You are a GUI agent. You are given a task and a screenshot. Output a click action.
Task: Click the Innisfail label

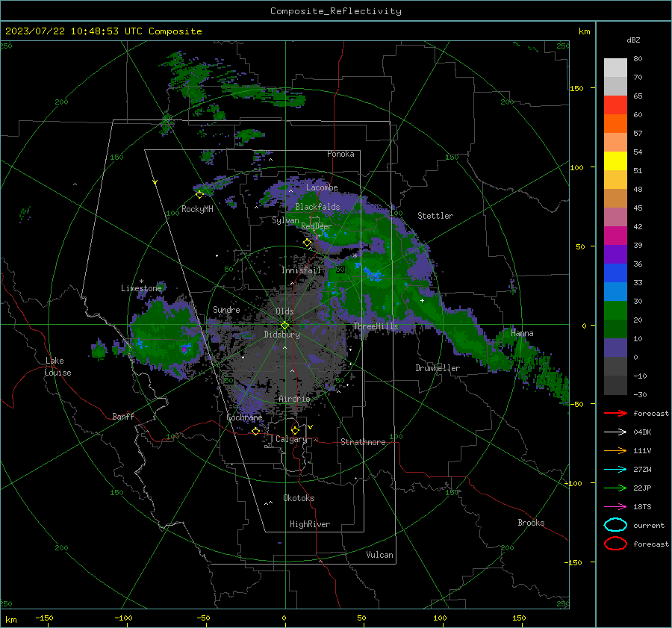[x=301, y=270]
